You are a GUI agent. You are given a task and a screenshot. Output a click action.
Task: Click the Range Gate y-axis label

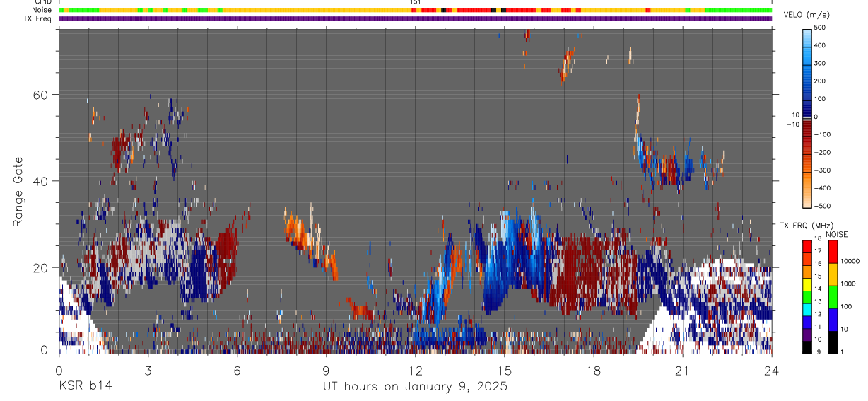click(x=18, y=192)
